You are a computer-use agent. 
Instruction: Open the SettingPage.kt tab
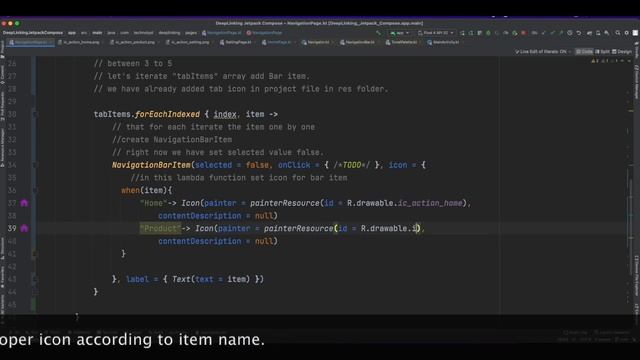tap(238, 42)
